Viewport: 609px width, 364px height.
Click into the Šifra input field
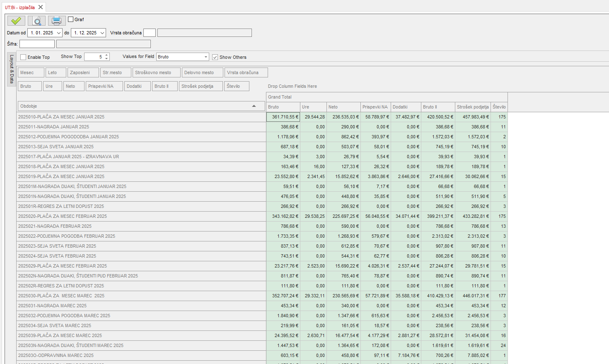point(37,44)
